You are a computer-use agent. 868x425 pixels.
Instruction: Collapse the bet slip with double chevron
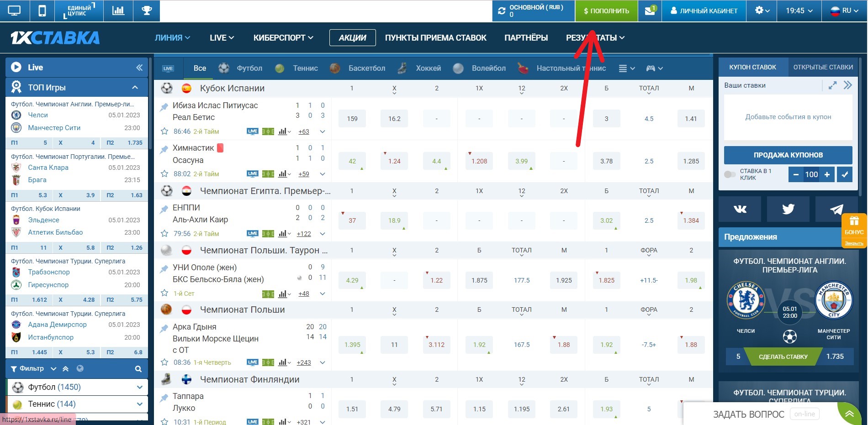pyautogui.click(x=848, y=85)
